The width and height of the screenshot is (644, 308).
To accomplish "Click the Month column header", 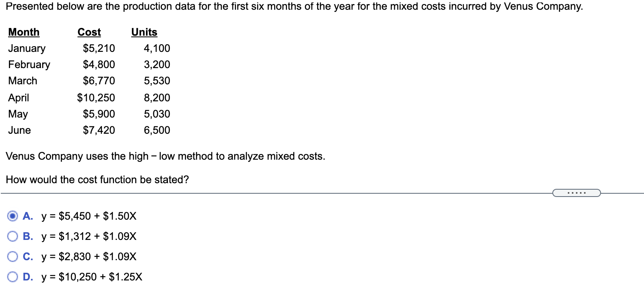I will pos(24,32).
